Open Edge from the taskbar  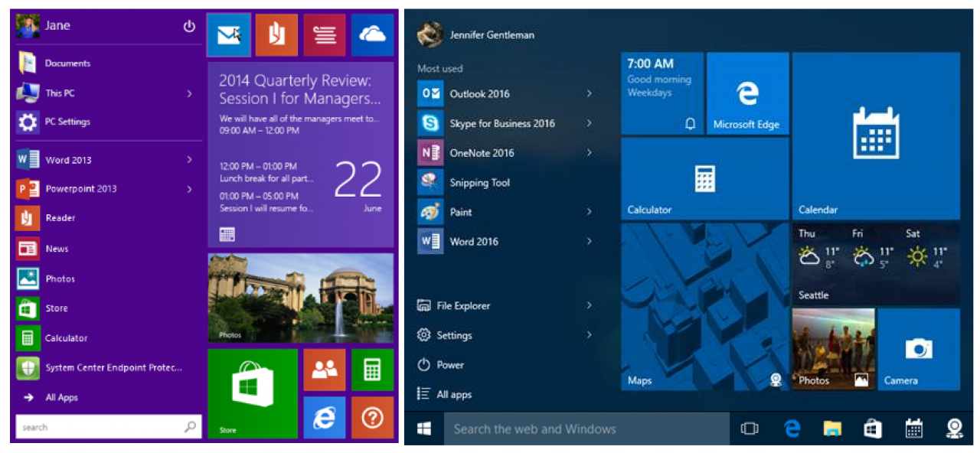click(792, 429)
